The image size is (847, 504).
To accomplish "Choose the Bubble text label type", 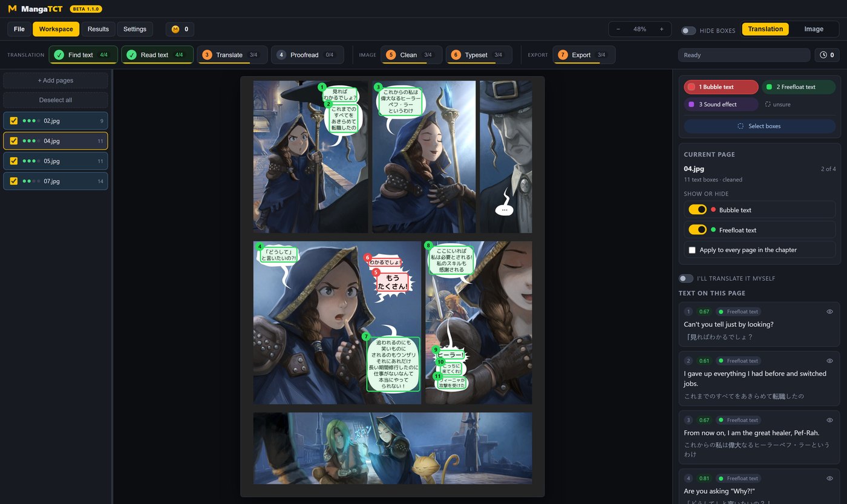I will click(x=721, y=87).
